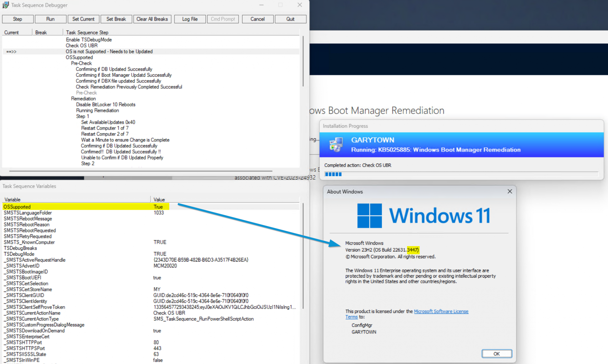Select the 'Check OS UBR' step
Screen dimensions: 608x364
click(82, 45)
